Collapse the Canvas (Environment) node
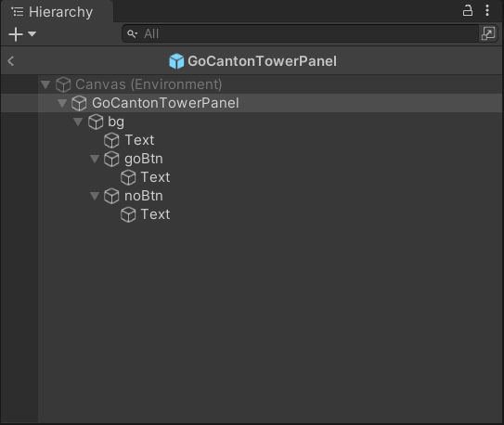This screenshot has height=425, width=504. tap(45, 84)
